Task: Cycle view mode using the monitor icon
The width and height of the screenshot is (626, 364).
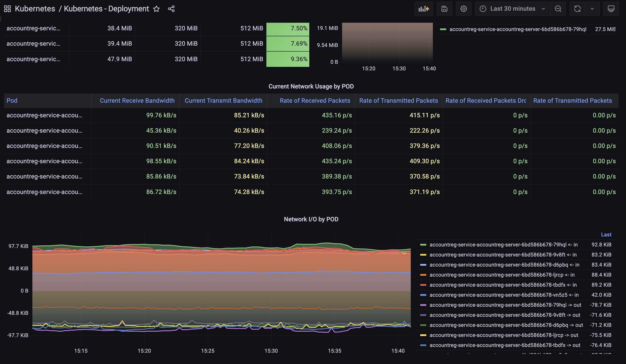Action: coord(611,9)
